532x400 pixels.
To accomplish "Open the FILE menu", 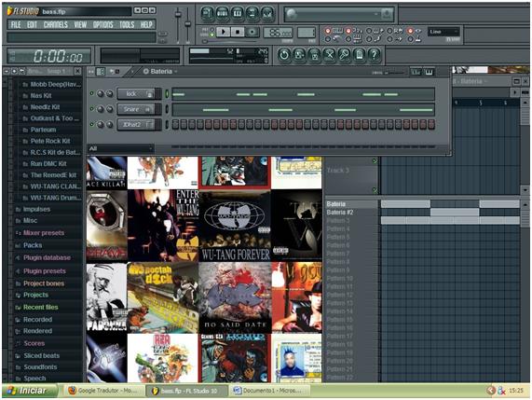I will click(16, 25).
